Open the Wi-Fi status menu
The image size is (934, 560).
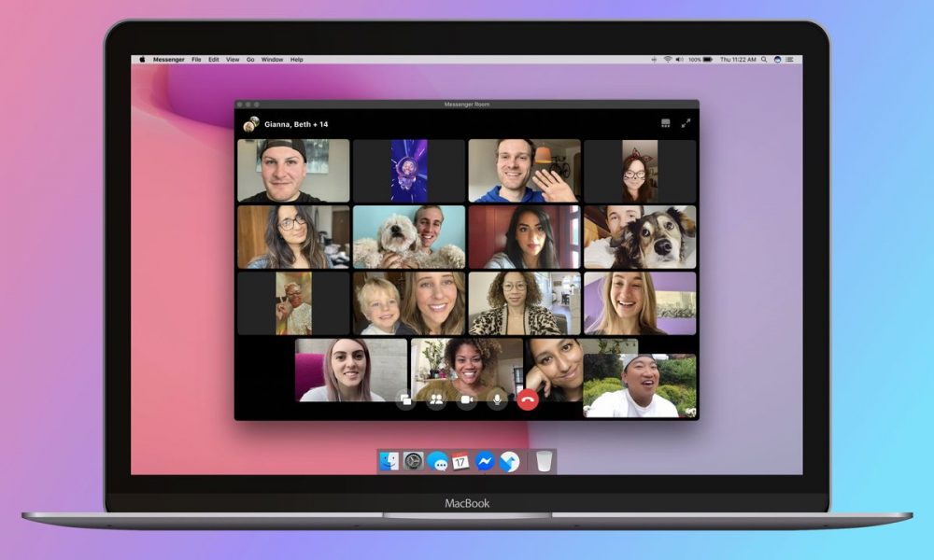(668, 60)
